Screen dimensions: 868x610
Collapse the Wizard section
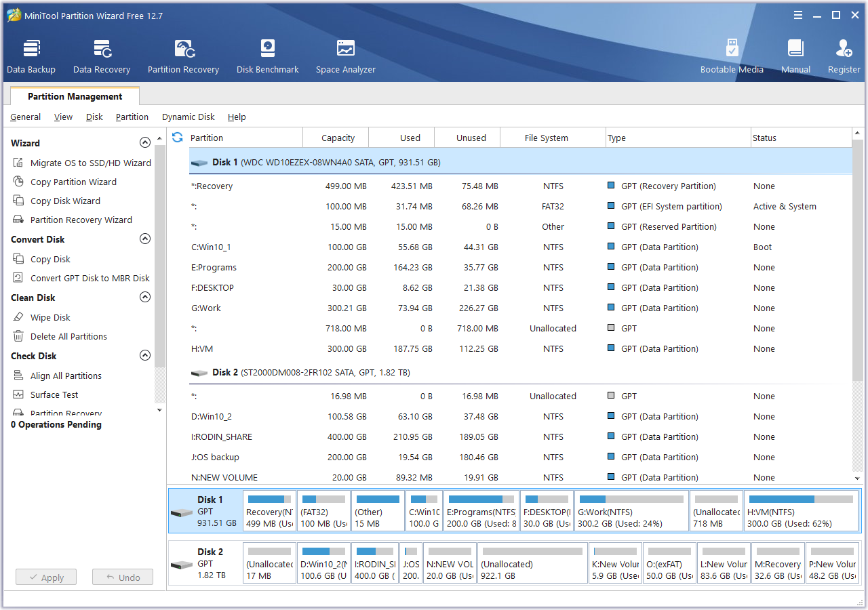(144, 143)
